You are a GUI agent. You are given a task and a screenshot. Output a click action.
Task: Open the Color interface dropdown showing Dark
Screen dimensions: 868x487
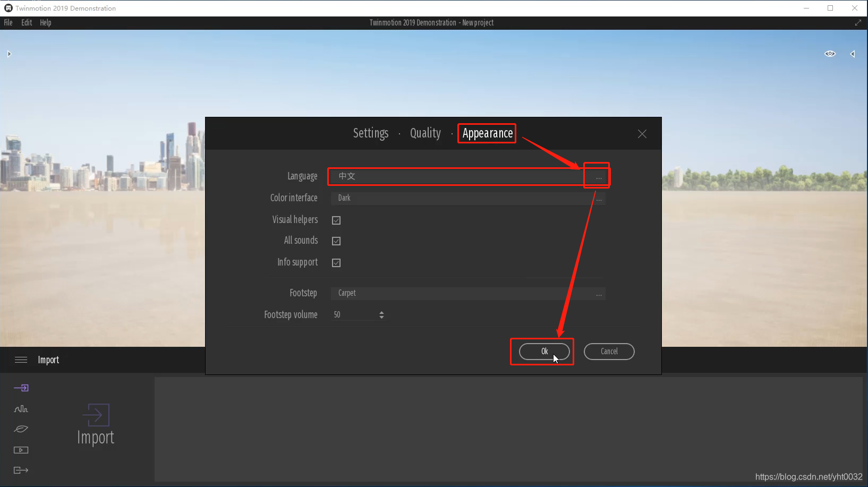click(468, 198)
